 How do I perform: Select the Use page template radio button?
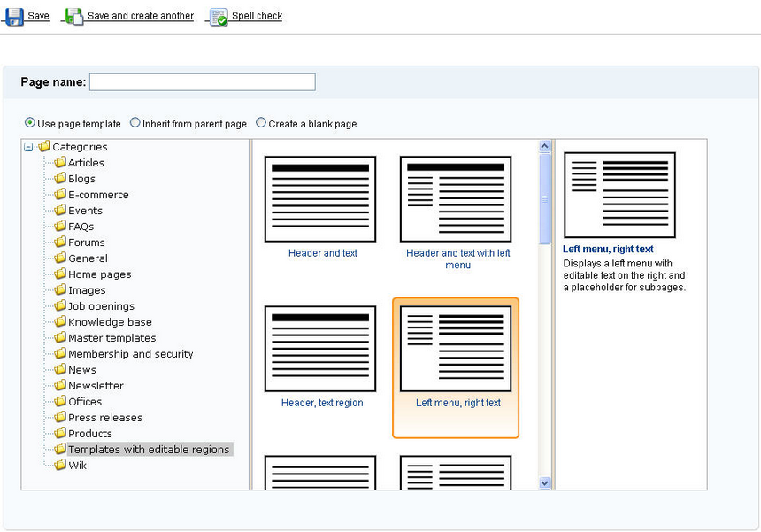pos(29,123)
